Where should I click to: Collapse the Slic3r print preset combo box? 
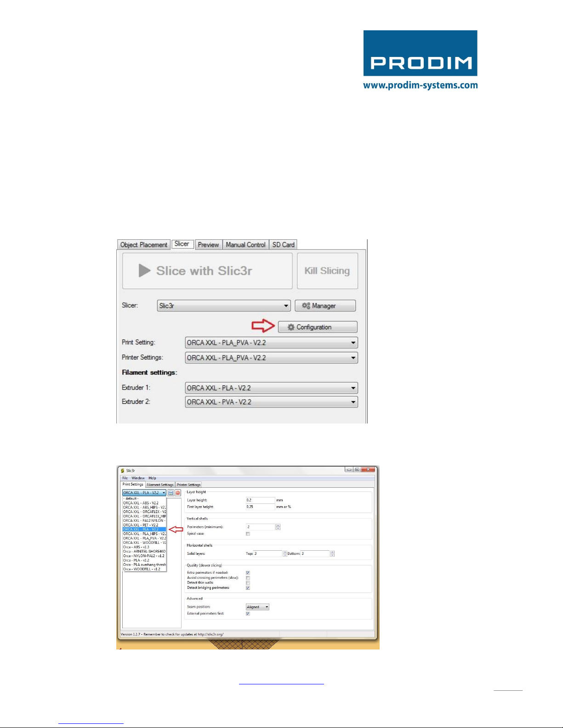(144, 493)
